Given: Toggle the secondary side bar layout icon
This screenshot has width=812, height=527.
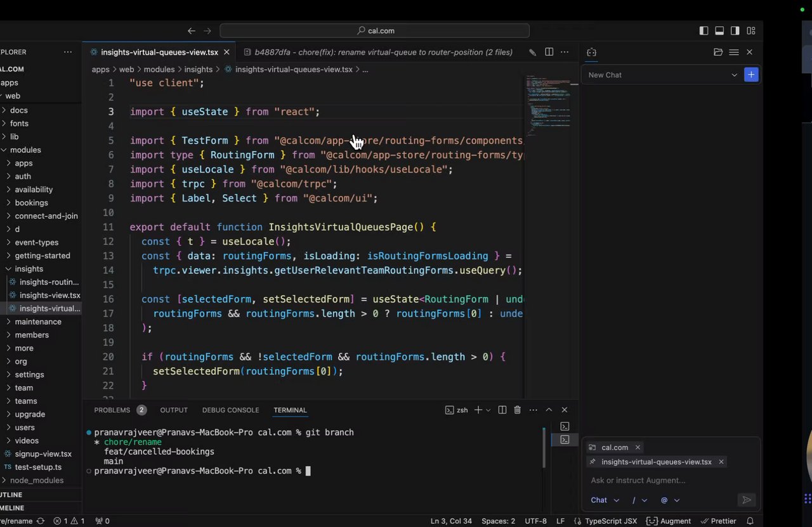Looking at the screenshot, I should coord(735,30).
